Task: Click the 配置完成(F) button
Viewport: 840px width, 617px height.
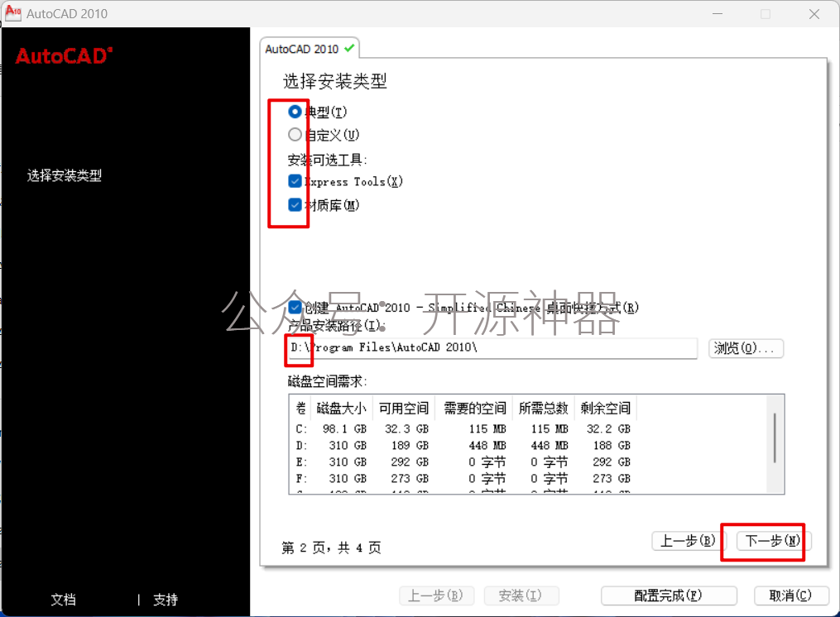Action: click(669, 595)
